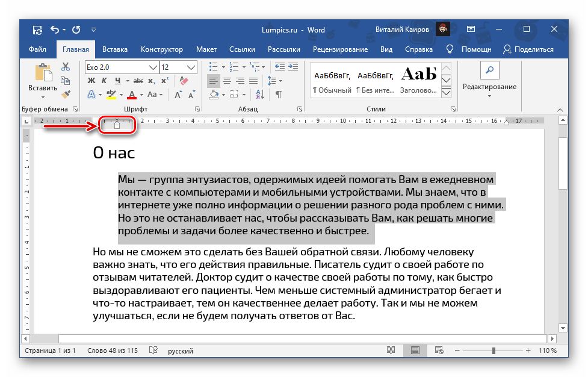The height and width of the screenshot is (377, 588).
Task: Open Customize Quick Access Toolbar arrow
Action: [94, 30]
